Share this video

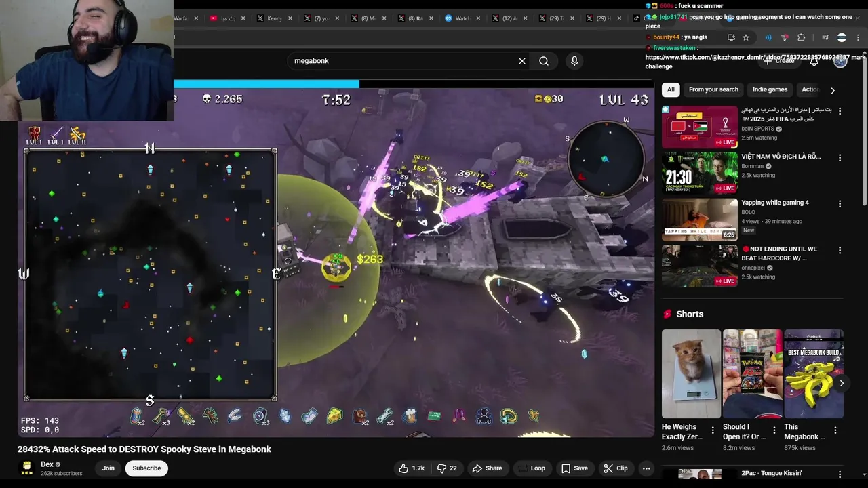click(487, 468)
